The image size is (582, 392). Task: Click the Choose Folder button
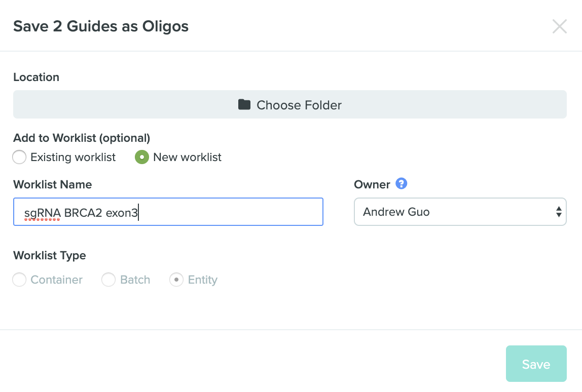point(290,104)
